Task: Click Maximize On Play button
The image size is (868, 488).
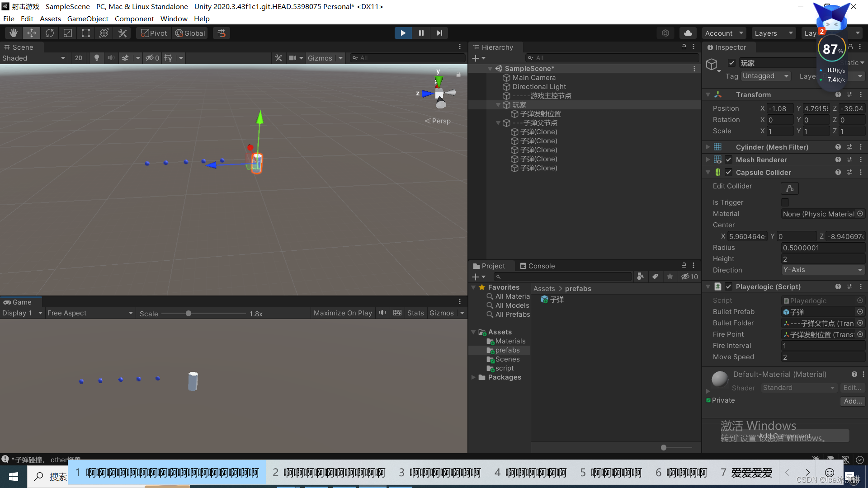Action: pos(343,313)
